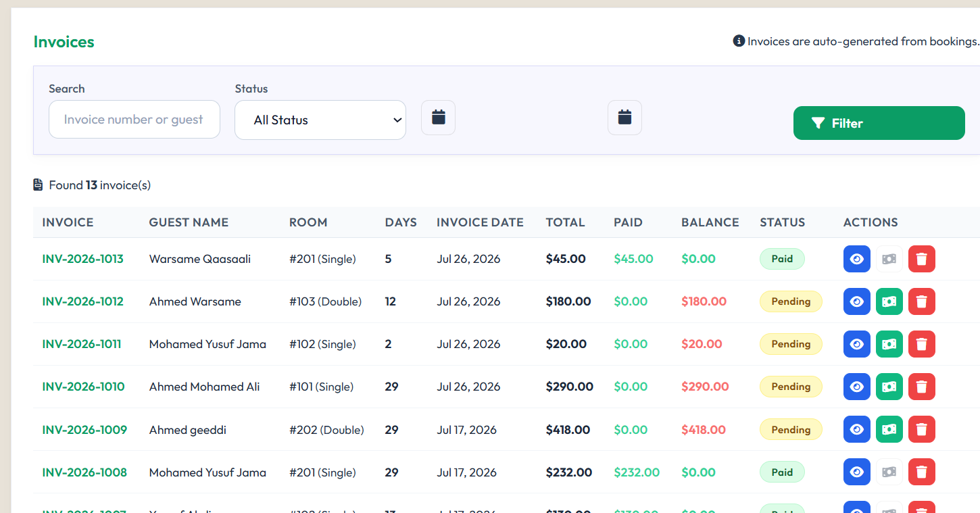The height and width of the screenshot is (513, 980).
Task: Open invoice link INV-2026-1013
Action: click(83, 259)
